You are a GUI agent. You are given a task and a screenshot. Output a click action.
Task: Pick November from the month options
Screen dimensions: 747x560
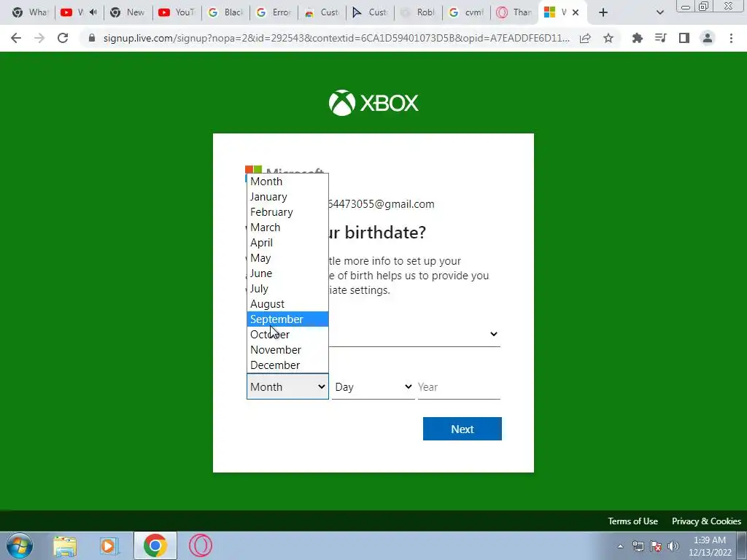[287, 349]
